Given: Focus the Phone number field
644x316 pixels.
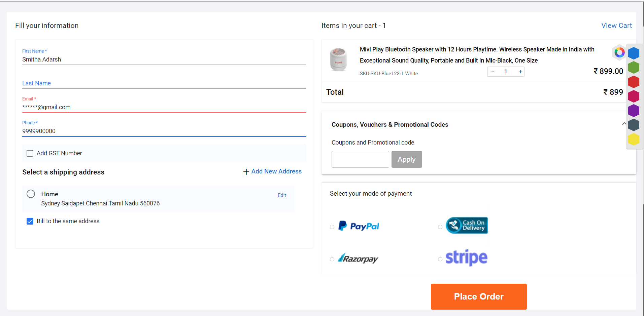Looking at the screenshot, I should pyautogui.click(x=164, y=131).
